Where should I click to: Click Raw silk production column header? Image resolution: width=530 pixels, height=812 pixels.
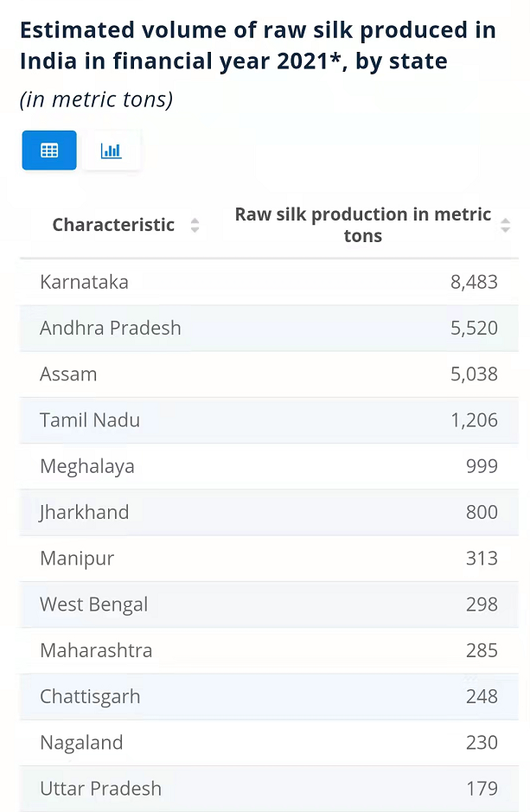(362, 225)
